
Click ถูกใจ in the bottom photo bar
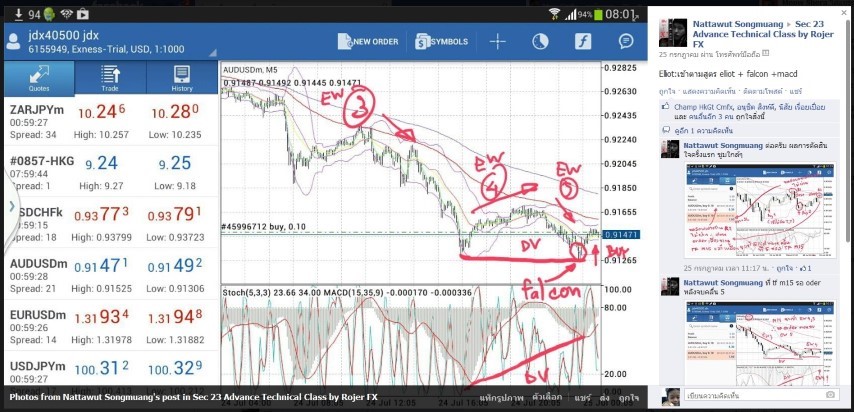[629, 397]
